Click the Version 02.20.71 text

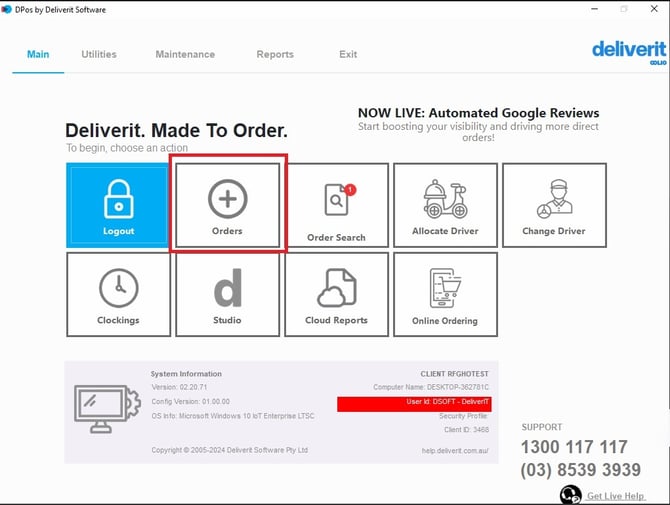pyautogui.click(x=179, y=387)
